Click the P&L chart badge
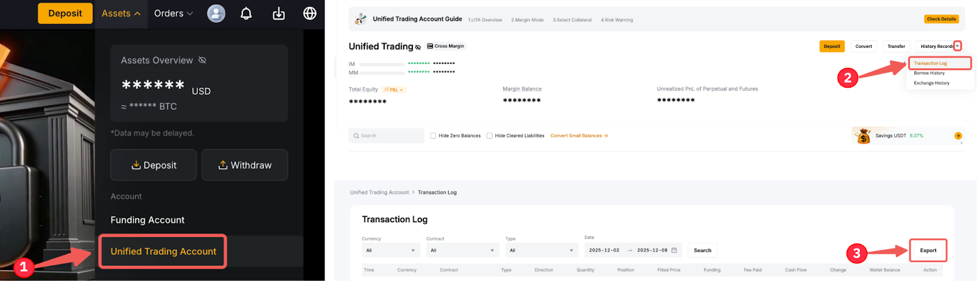This screenshot has height=281, width=980. (x=394, y=90)
